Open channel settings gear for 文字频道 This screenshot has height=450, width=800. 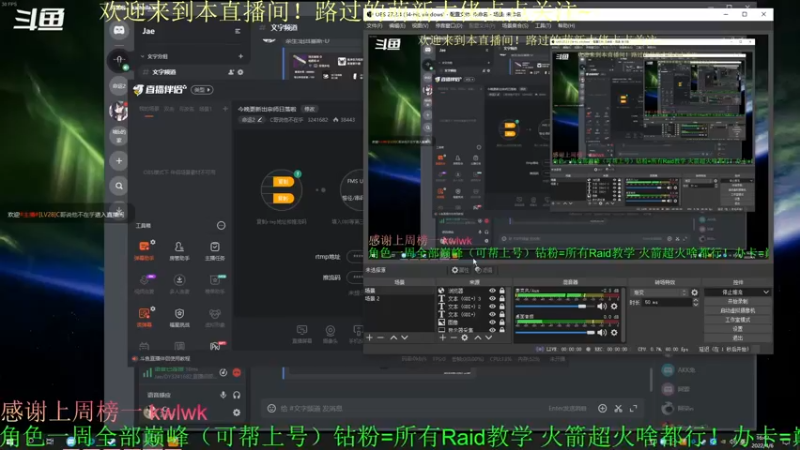coord(240,72)
